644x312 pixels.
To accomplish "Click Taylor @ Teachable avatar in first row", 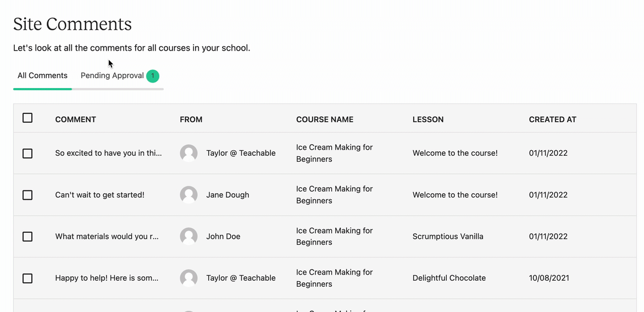I will pos(188,153).
